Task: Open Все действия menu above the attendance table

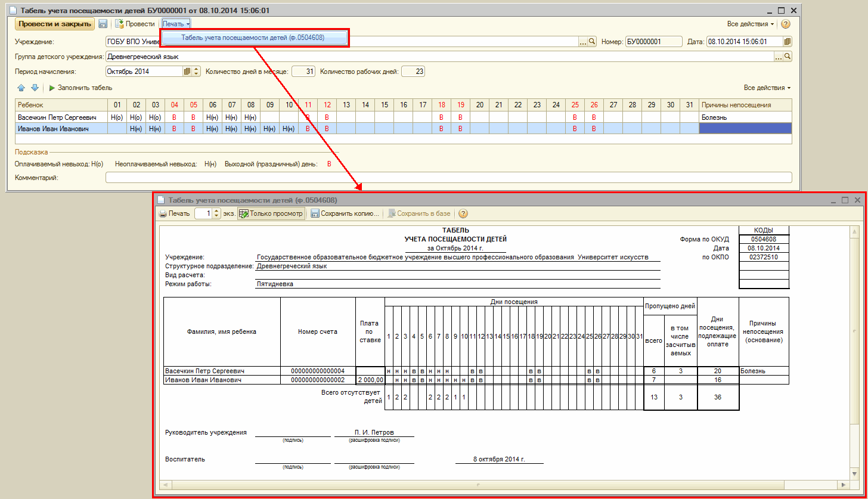Action: (767, 88)
